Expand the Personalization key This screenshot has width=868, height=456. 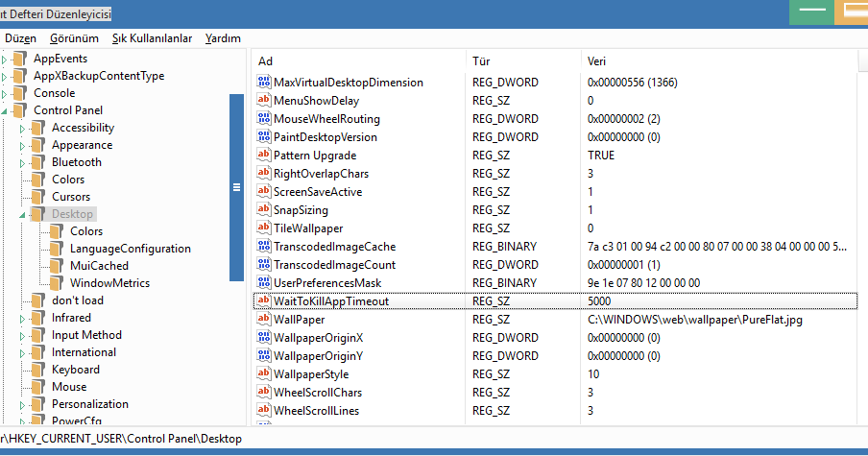coord(22,404)
